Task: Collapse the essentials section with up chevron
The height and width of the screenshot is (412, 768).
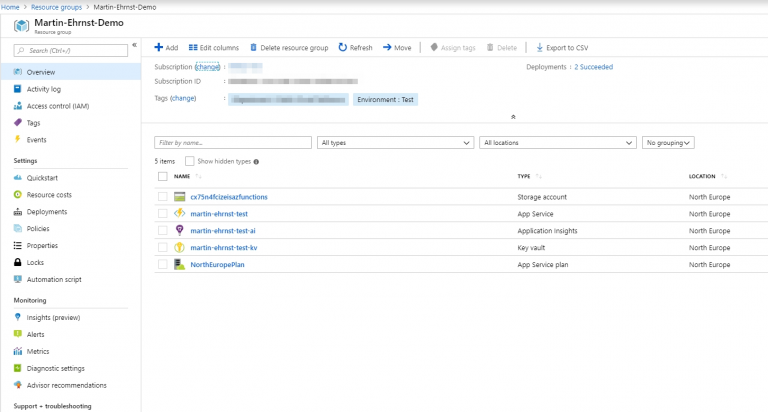Action: tap(513, 117)
